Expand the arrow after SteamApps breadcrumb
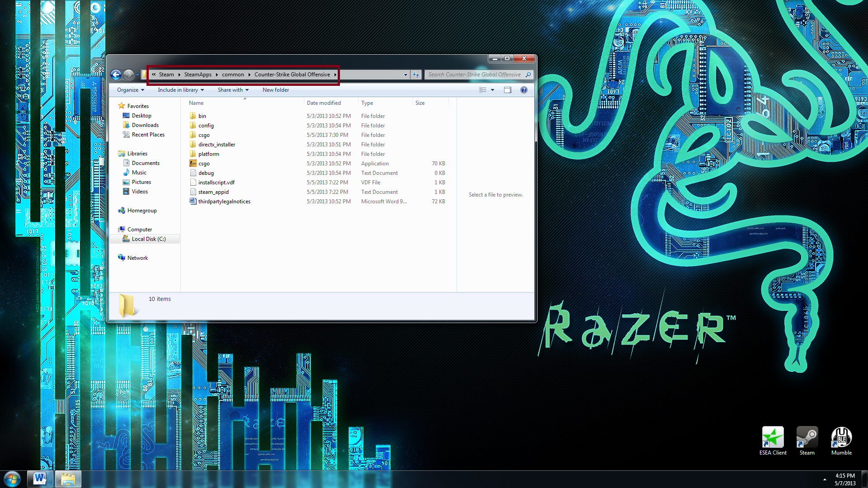868x488 pixels. coord(217,75)
